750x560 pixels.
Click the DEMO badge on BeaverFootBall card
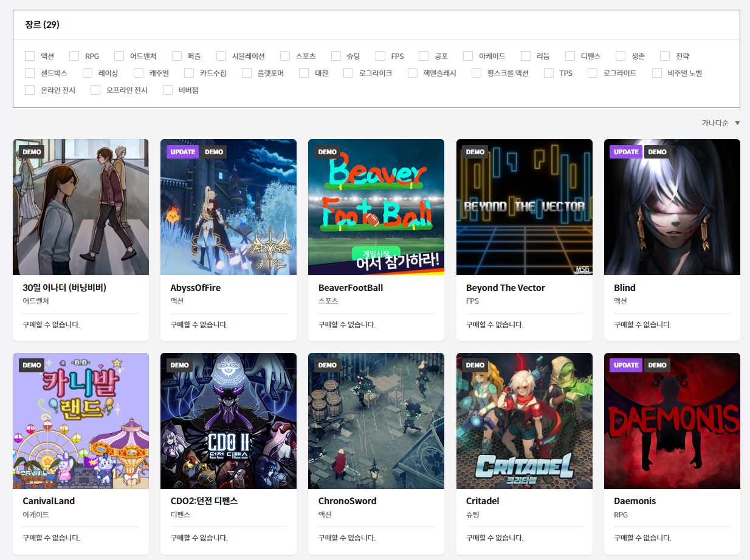pyautogui.click(x=327, y=152)
